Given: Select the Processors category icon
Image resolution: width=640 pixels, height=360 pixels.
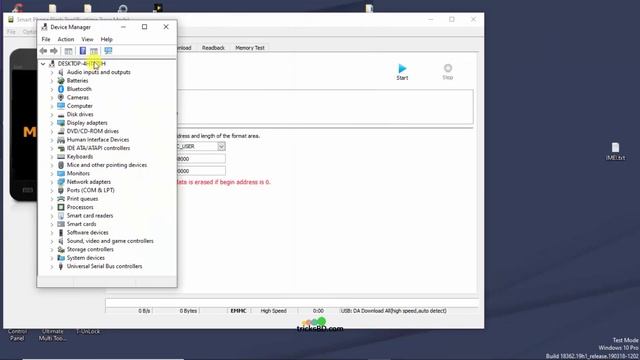Looking at the screenshot, I should 61,207.
